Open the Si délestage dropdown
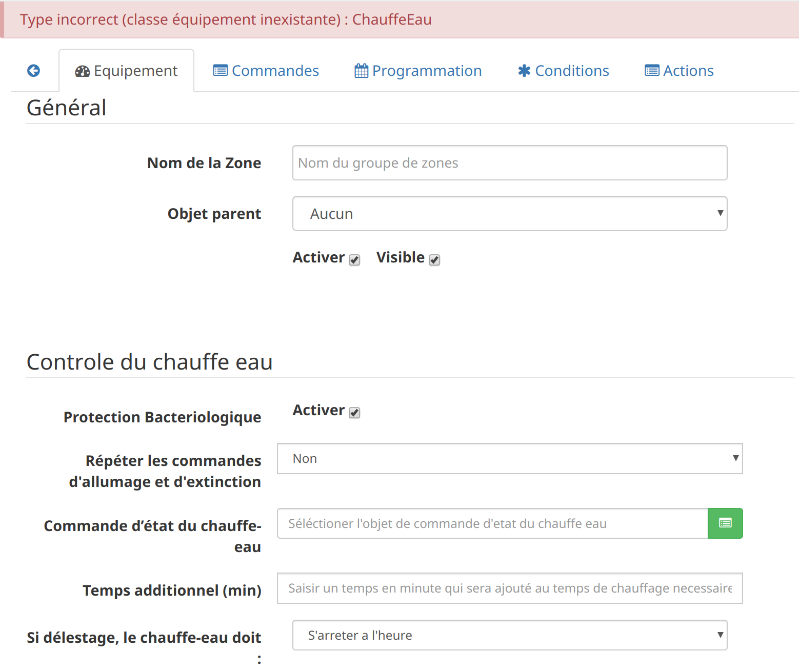799x672 pixels. point(510,635)
